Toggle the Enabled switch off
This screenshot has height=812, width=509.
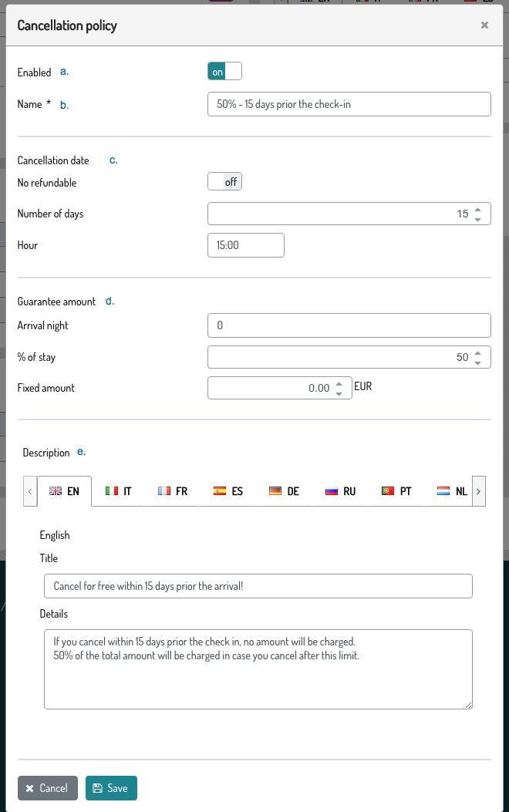click(x=224, y=72)
